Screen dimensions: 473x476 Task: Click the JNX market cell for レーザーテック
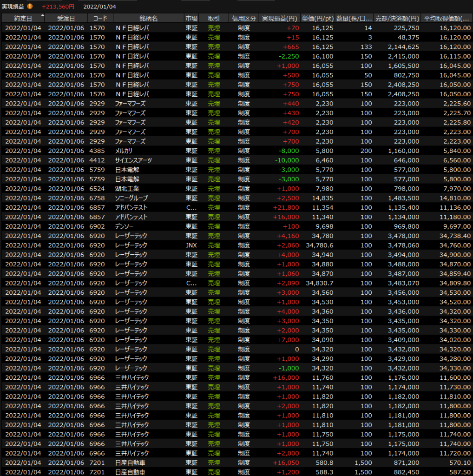[x=191, y=245]
